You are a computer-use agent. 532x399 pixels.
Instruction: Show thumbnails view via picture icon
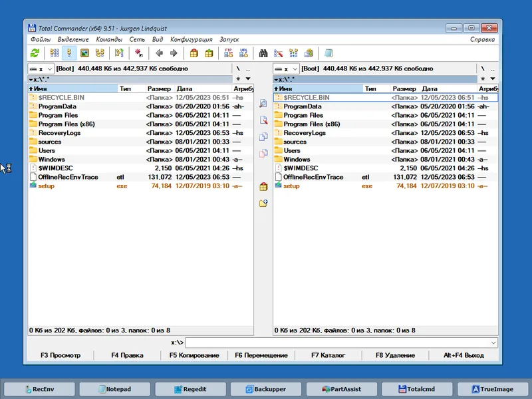(84, 53)
